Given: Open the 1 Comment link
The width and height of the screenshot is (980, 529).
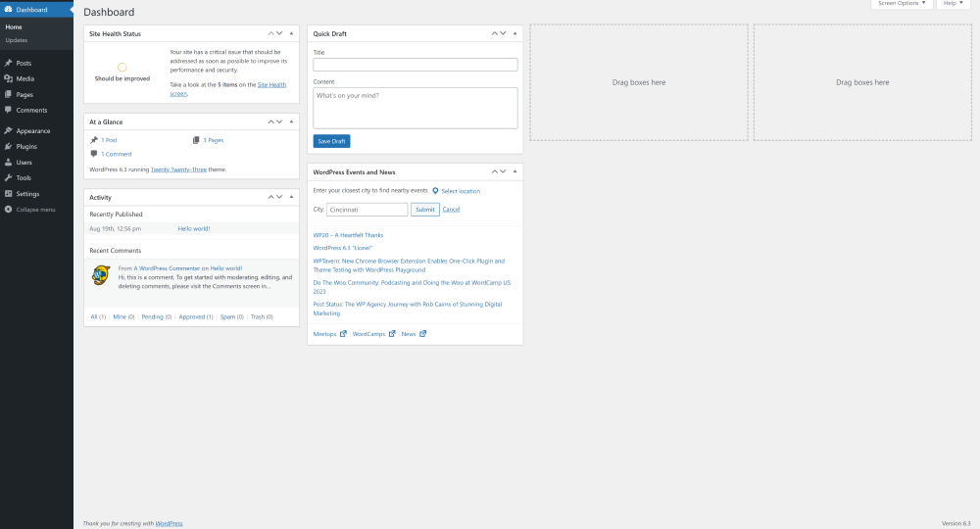Looking at the screenshot, I should pos(117,154).
